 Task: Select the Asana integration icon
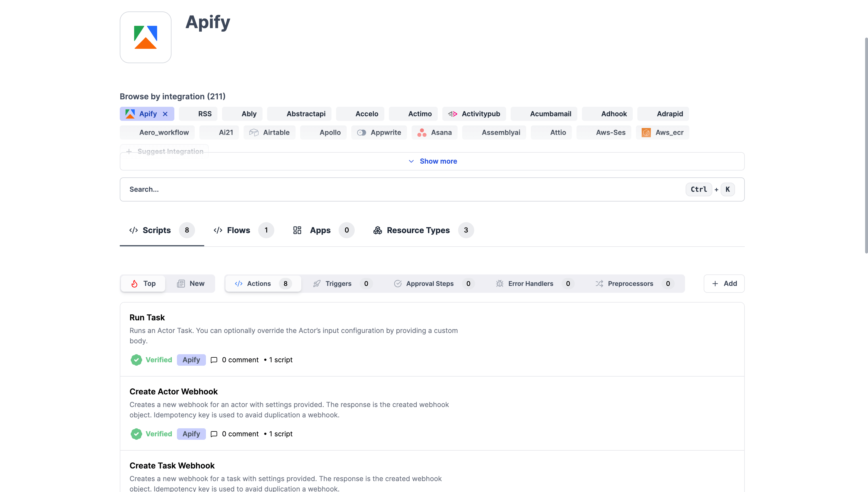pos(421,132)
